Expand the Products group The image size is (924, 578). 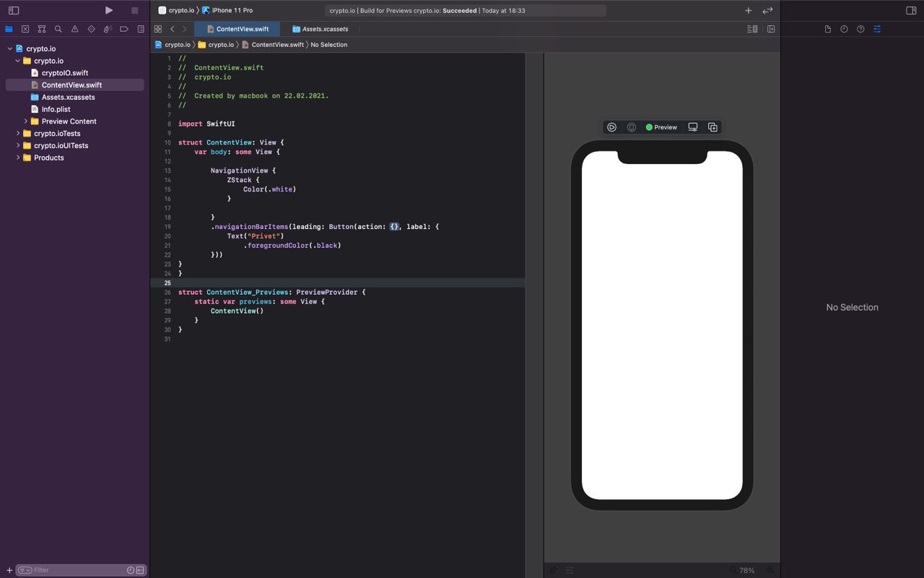tap(18, 158)
